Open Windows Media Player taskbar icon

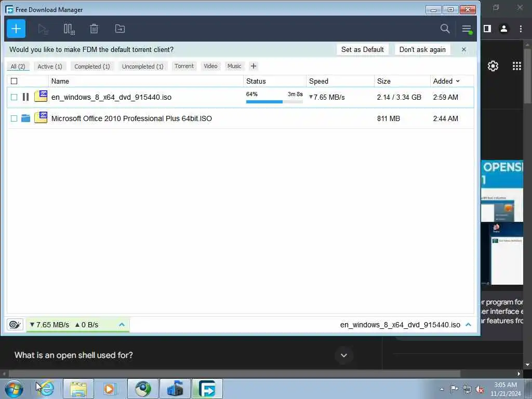coord(109,389)
